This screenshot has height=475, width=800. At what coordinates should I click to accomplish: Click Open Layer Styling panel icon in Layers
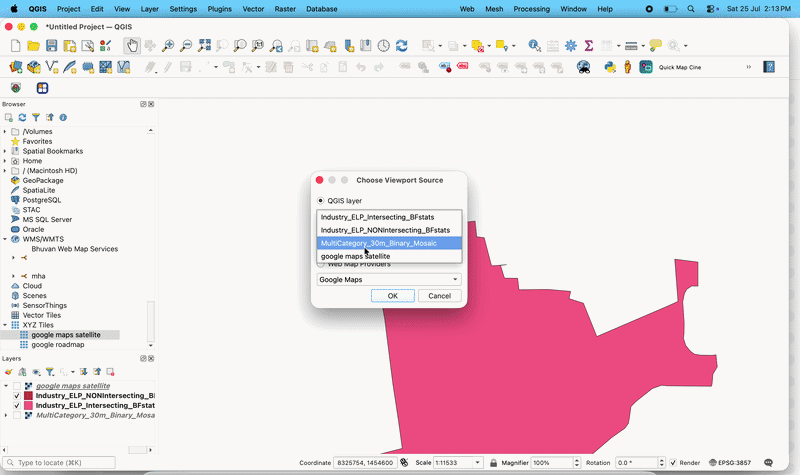[8, 372]
